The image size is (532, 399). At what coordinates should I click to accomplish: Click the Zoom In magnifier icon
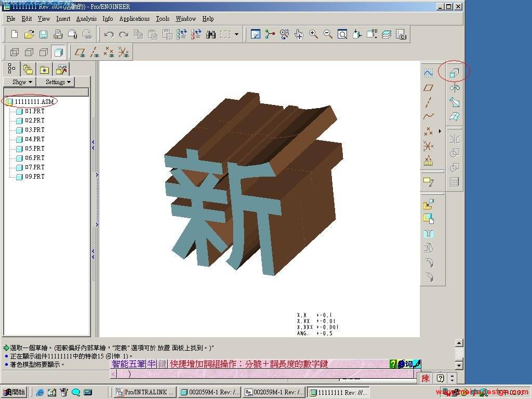pos(313,34)
